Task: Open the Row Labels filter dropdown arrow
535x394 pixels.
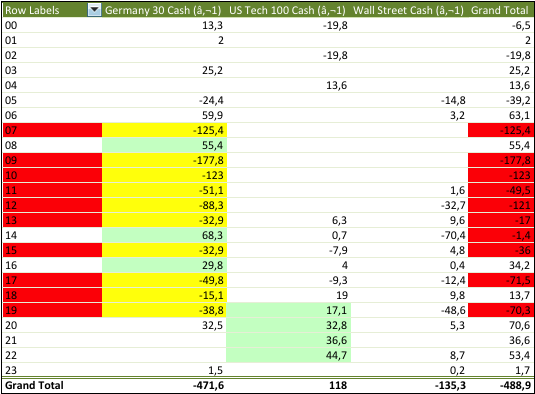Action: pos(94,10)
